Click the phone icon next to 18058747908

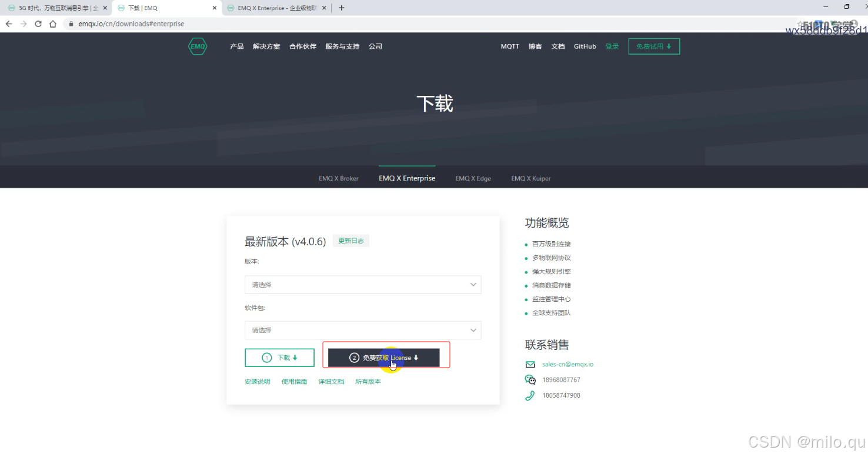(529, 395)
